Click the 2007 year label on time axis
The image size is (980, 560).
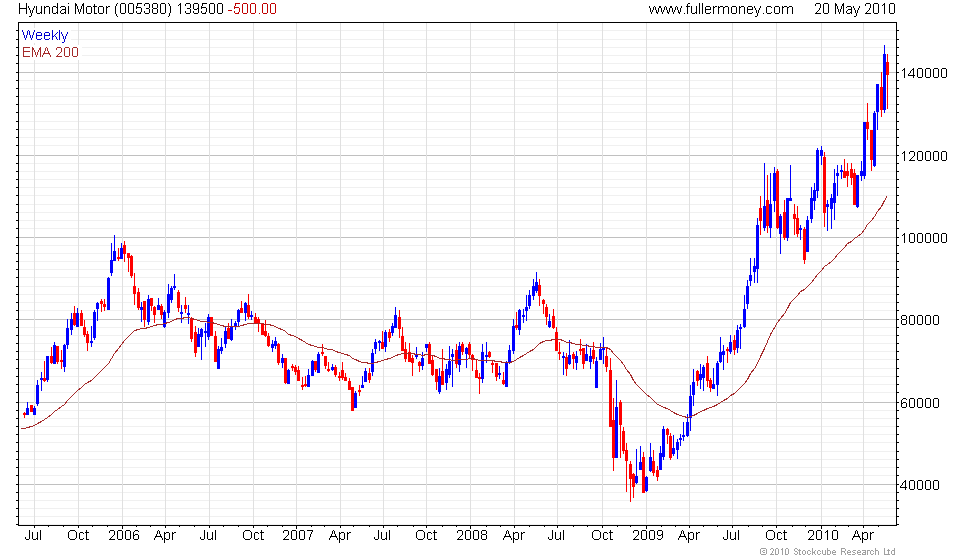click(x=298, y=536)
